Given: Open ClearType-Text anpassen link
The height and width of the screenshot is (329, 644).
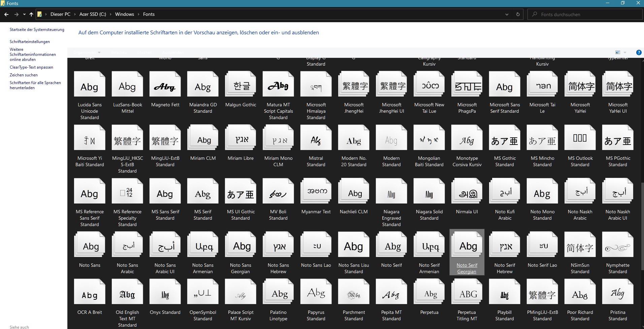Looking at the screenshot, I should 31,67.
